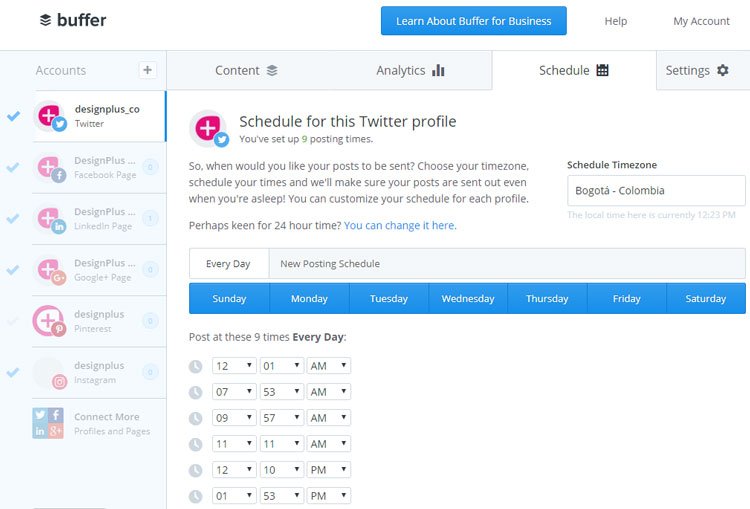Add a new account with the plus button
The image size is (750, 509).
pyautogui.click(x=147, y=70)
